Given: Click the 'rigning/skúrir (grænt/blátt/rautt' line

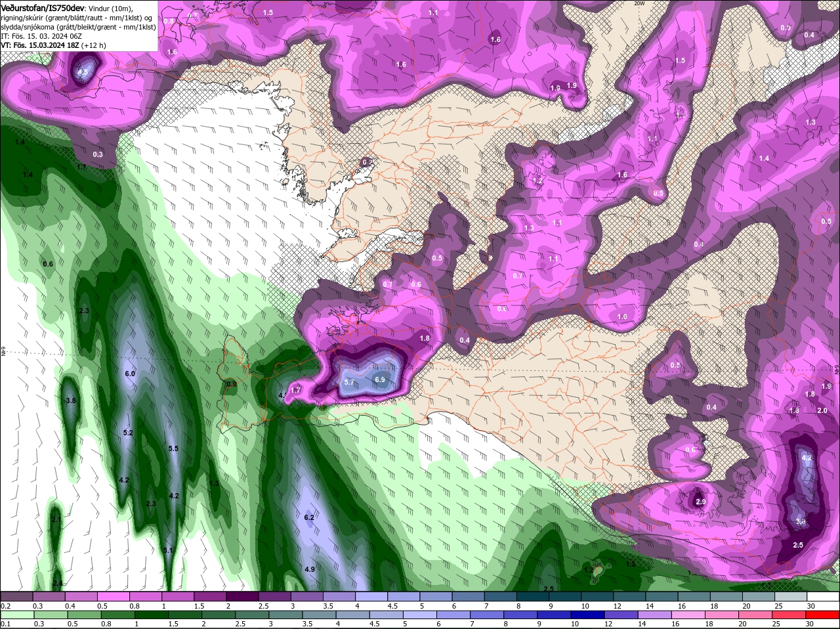Looking at the screenshot, I should (x=53, y=17).
